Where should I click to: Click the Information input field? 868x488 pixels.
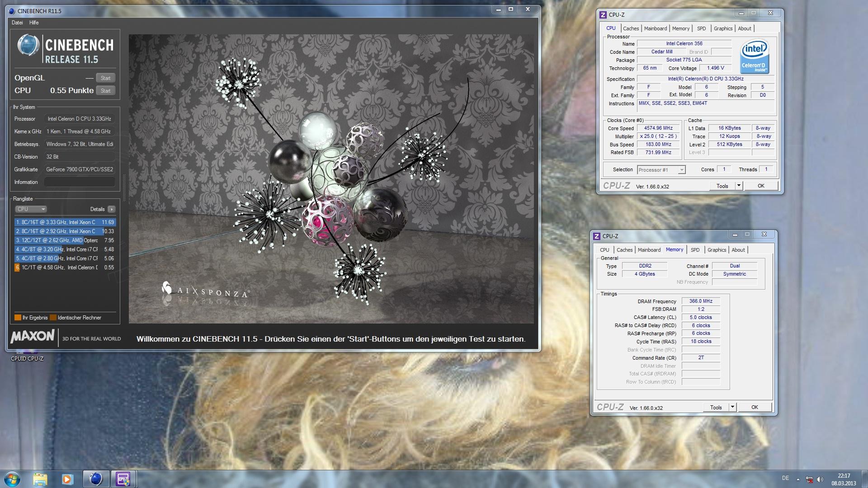[x=80, y=182]
